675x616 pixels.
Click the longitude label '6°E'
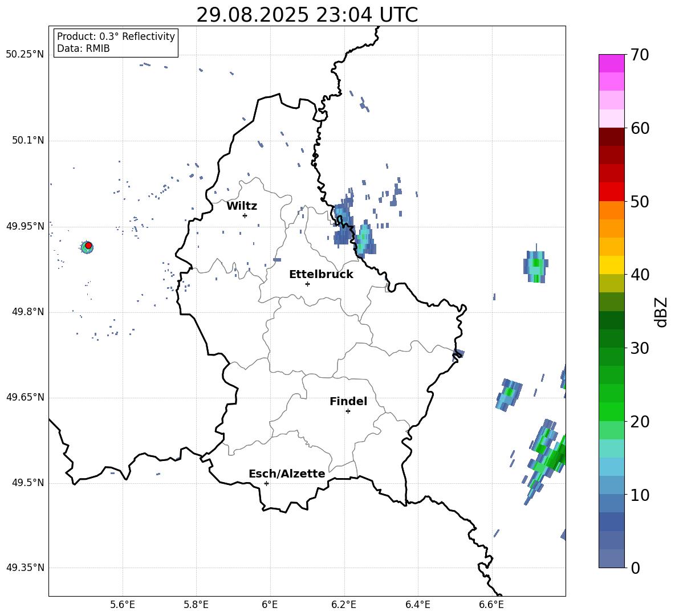270,605
